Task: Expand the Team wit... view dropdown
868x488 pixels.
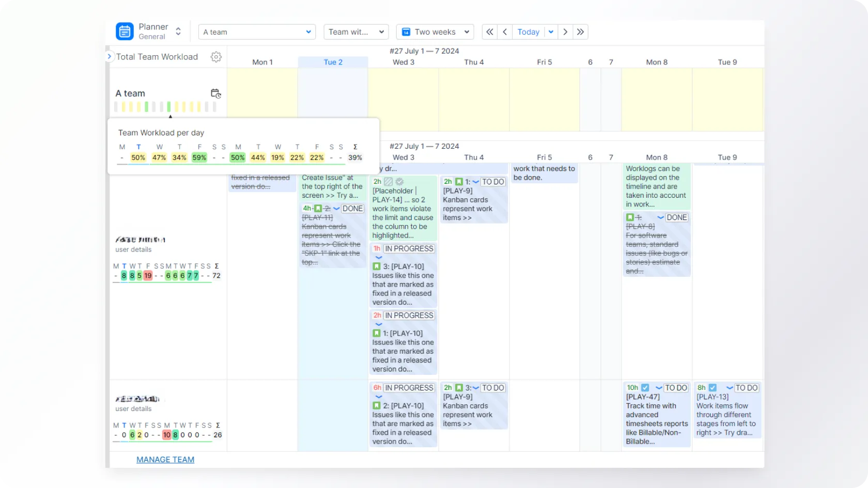Action: coord(356,32)
